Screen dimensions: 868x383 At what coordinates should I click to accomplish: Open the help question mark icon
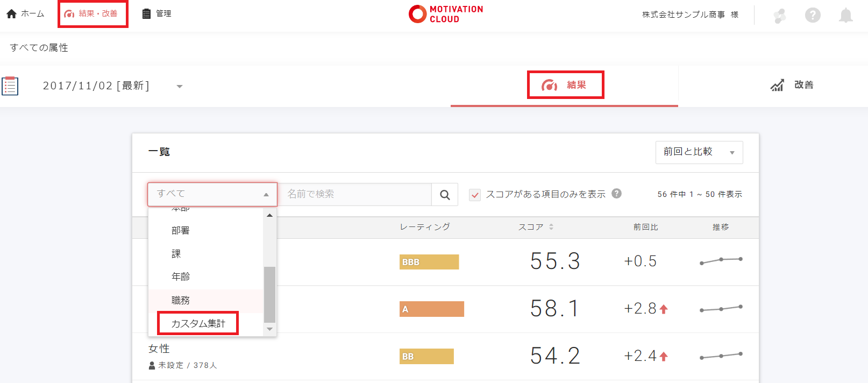tap(812, 15)
